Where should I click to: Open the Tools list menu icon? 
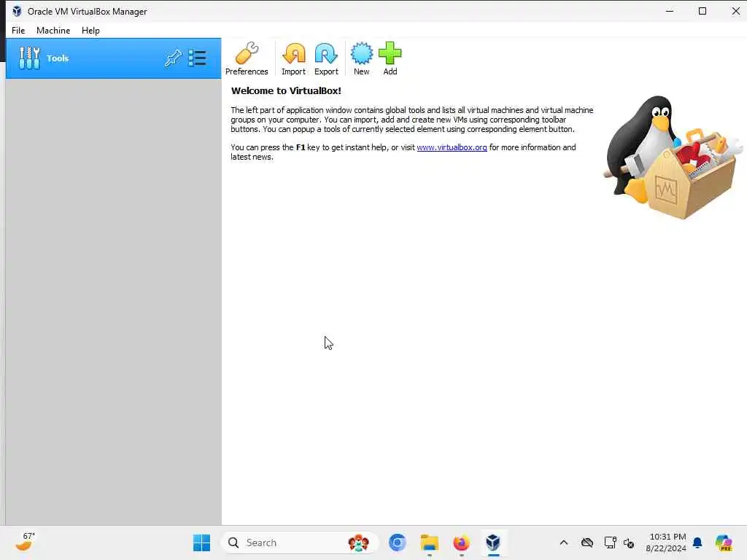[197, 58]
